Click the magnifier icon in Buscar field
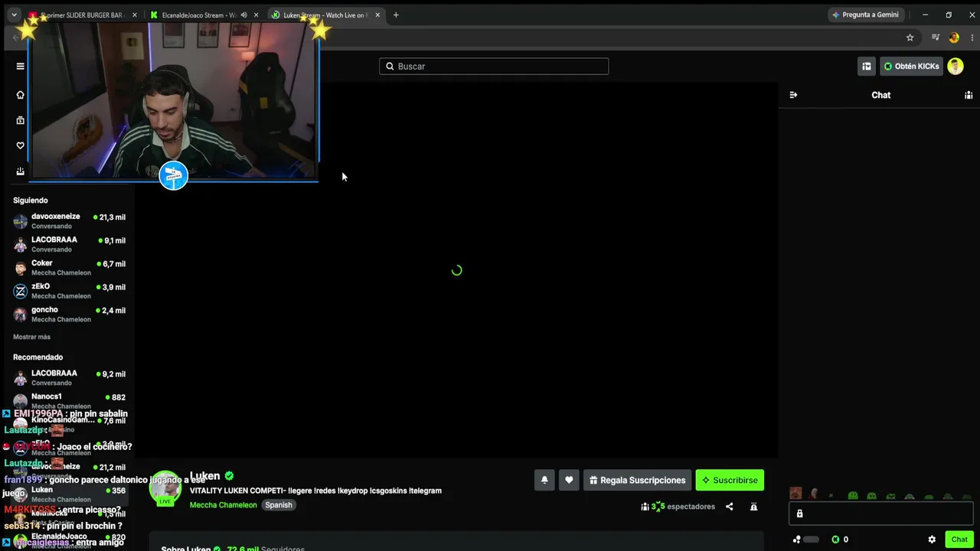 click(390, 67)
